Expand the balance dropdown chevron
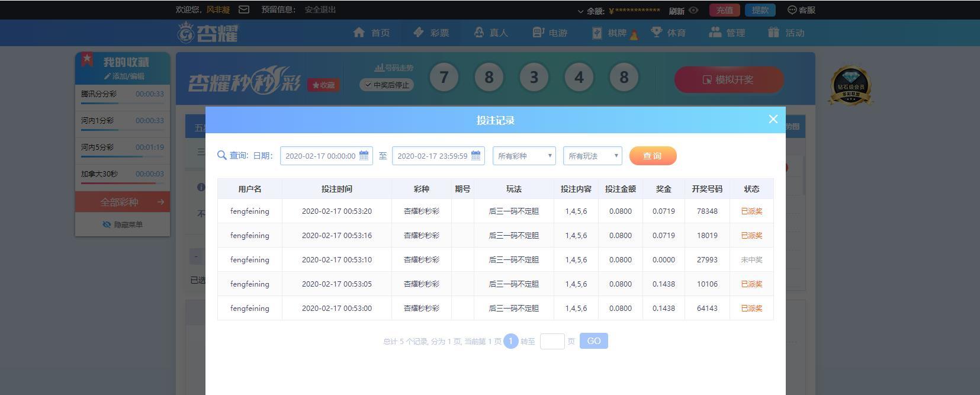The height and width of the screenshot is (395, 980). [x=580, y=11]
